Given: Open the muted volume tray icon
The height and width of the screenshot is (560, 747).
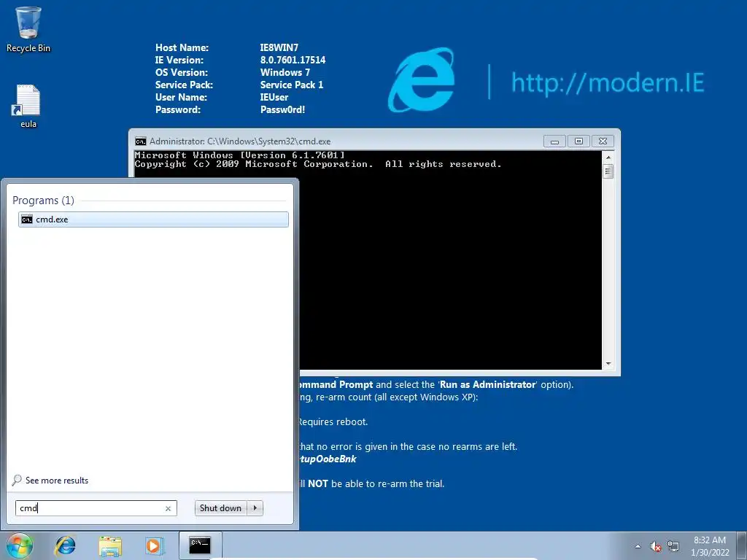Looking at the screenshot, I should click(x=656, y=546).
